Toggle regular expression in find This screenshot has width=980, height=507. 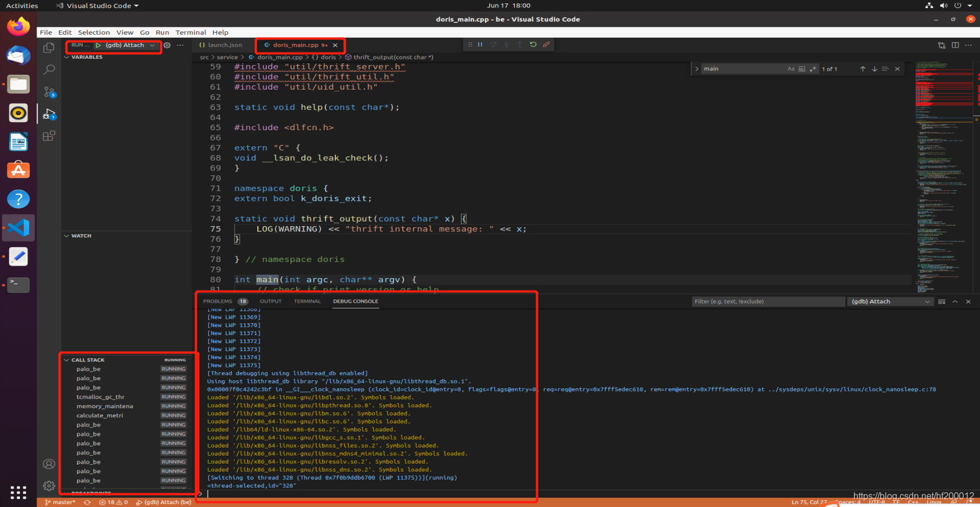[813, 69]
